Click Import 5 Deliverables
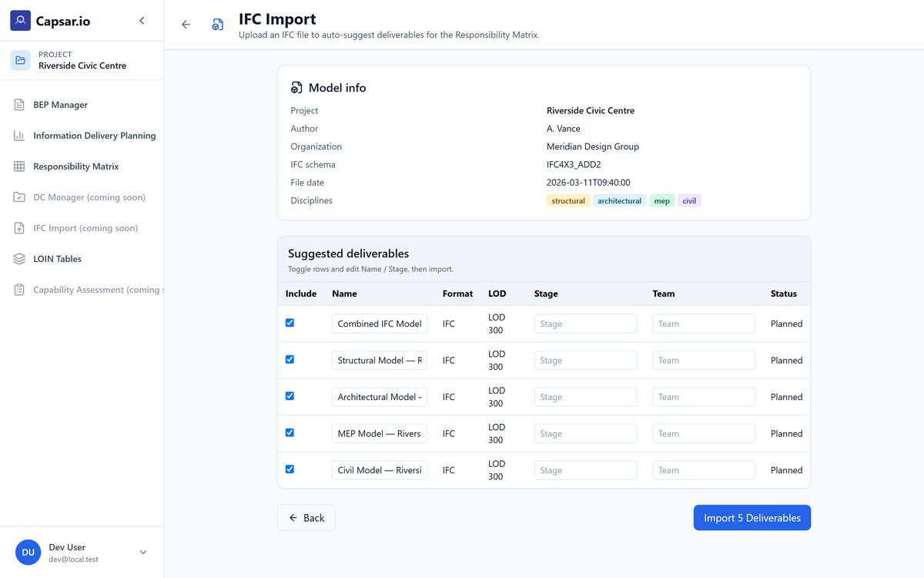 click(x=752, y=518)
